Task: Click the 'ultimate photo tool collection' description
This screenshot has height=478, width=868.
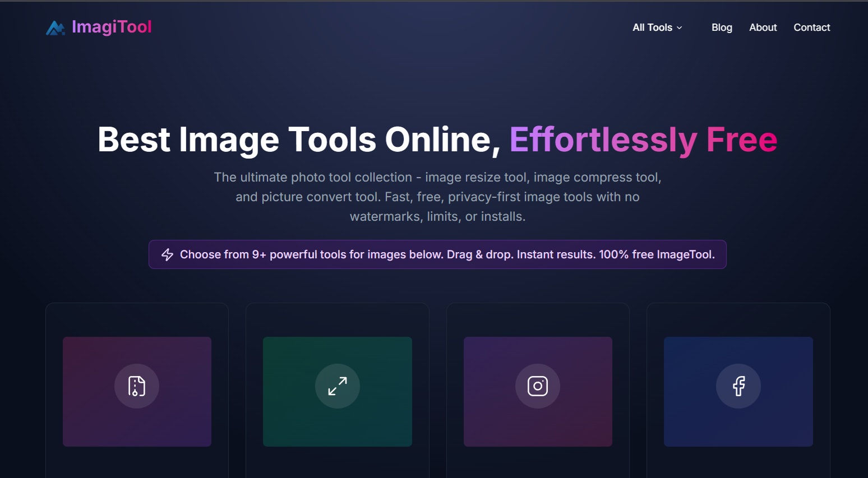Action: coord(437,197)
